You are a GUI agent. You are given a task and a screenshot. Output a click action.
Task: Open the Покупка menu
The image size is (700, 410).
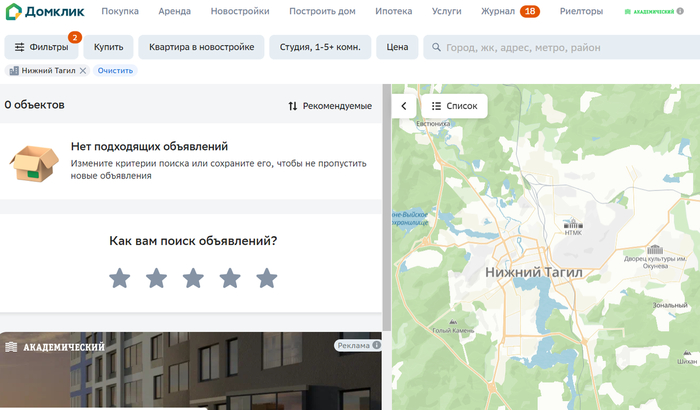[120, 11]
